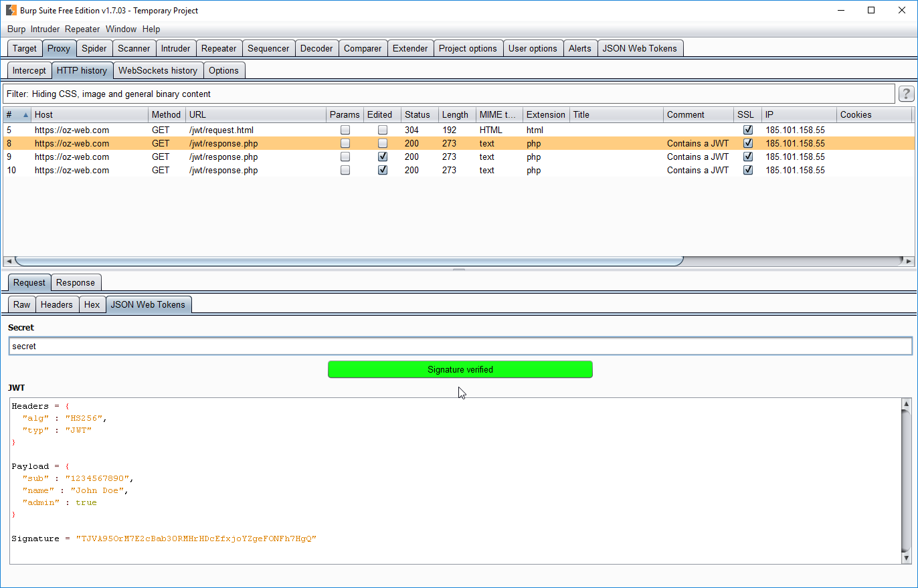Click the filter help question mark icon
The image size is (918, 588).
tap(906, 94)
